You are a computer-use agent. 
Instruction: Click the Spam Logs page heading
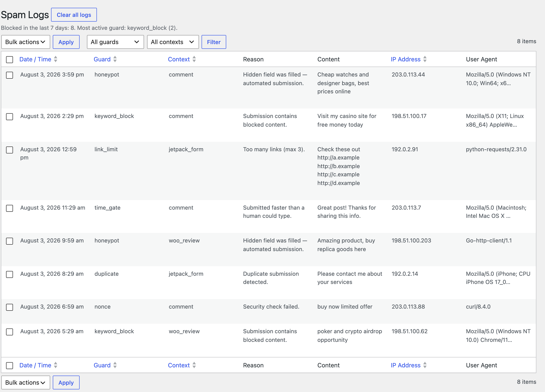[25, 15]
